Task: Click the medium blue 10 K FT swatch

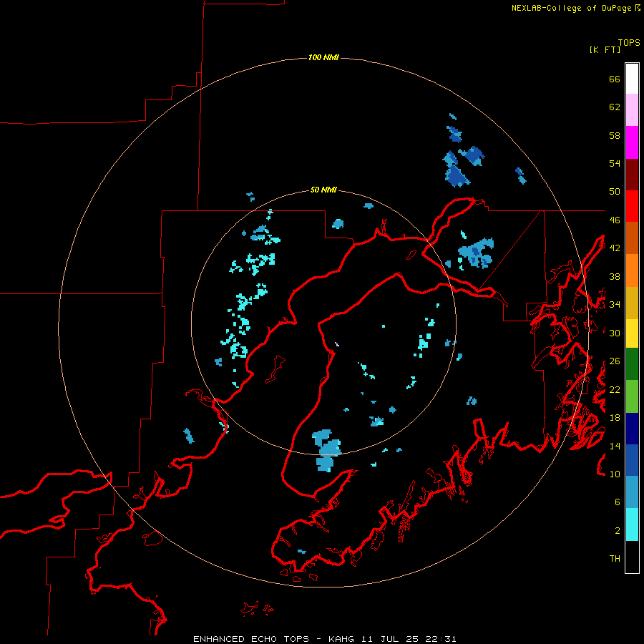Action: 632,460
